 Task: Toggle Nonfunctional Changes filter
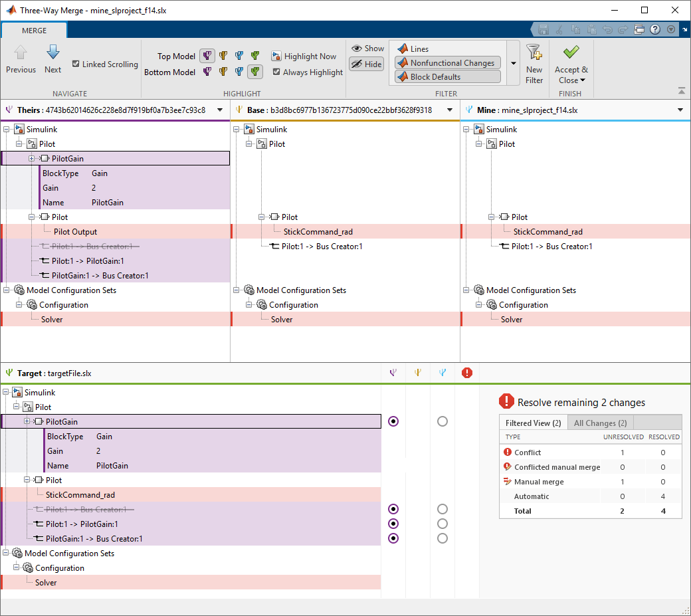(x=447, y=63)
